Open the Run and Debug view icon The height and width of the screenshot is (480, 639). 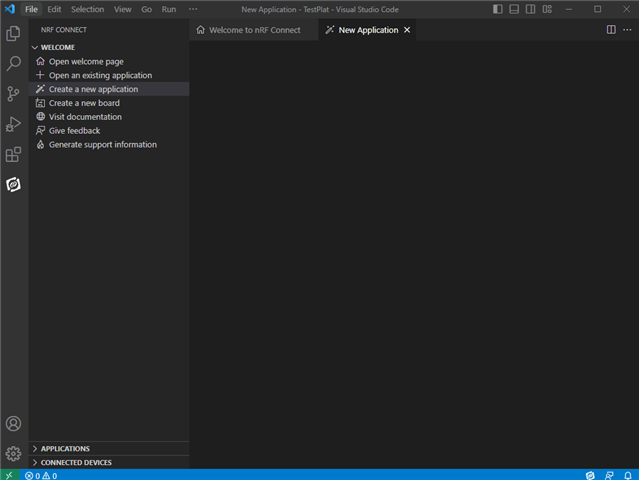tap(13, 124)
